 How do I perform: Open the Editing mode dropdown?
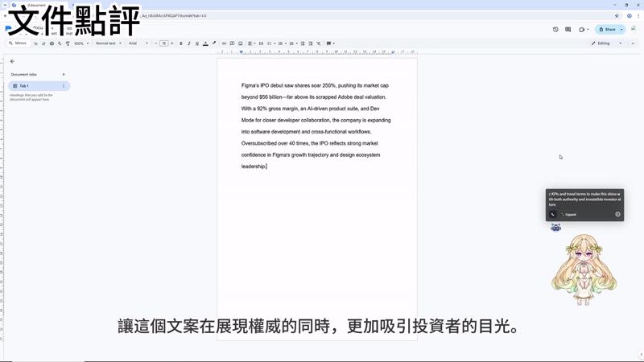coord(606,43)
